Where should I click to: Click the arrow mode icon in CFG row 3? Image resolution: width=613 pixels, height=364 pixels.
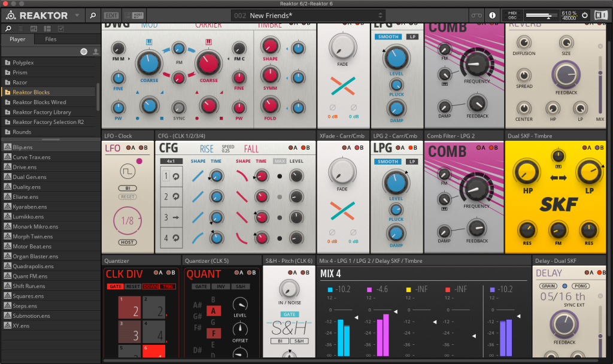click(176, 217)
